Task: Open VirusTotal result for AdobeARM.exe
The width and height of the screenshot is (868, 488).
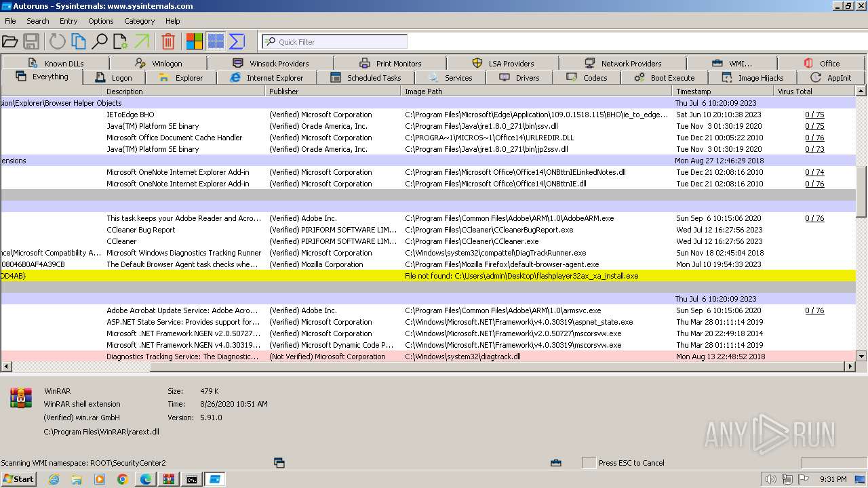Action: [814, 218]
